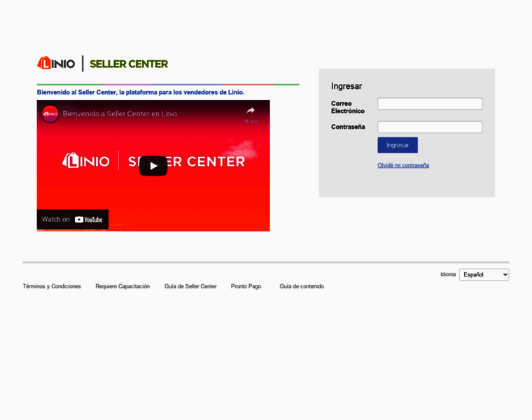Open the 'Olvidé mi contraseña' link
532x420 pixels.
coord(403,165)
